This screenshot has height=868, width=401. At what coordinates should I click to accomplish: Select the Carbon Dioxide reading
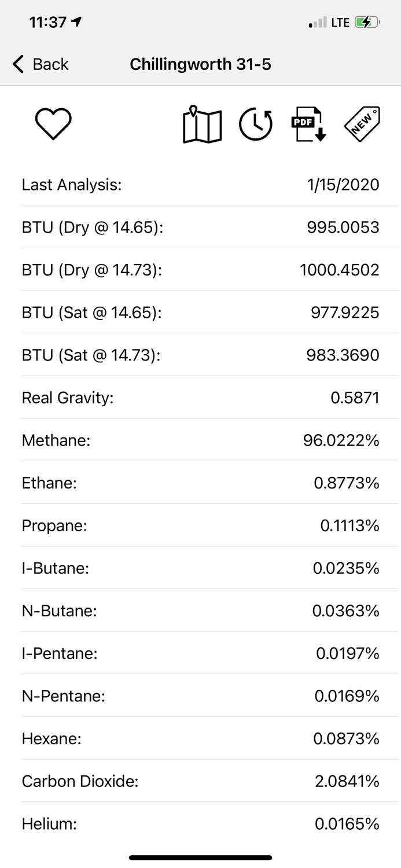(x=200, y=781)
